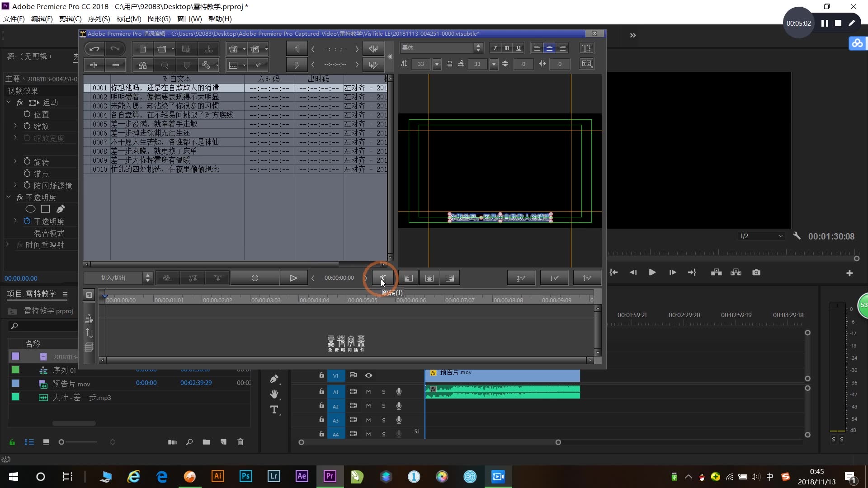Click the project panel zoom slider handle

[61, 442]
